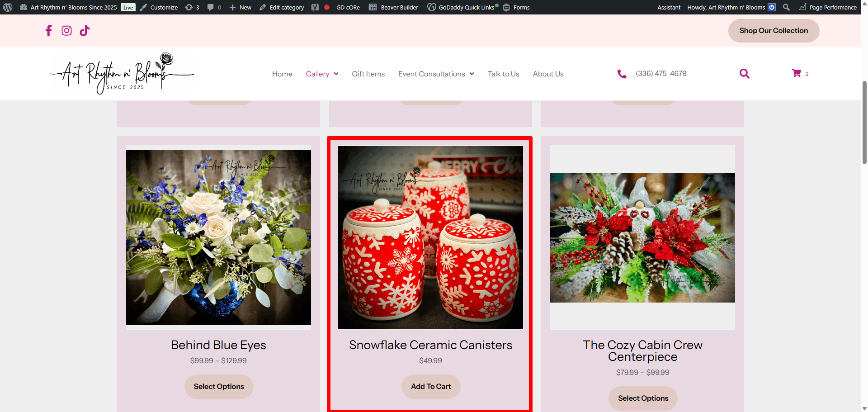Open the Instagram social icon
Image resolution: width=868 pixels, height=412 pixels.
tap(66, 31)
